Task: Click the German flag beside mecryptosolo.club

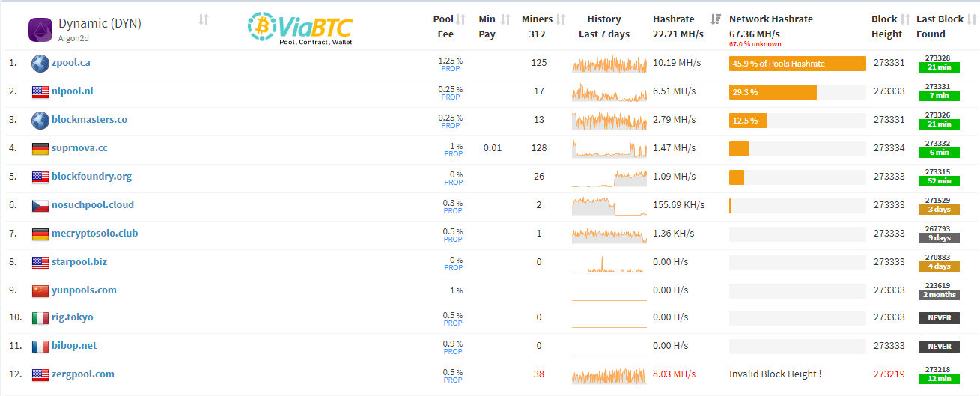Action: tap(40, 234)
